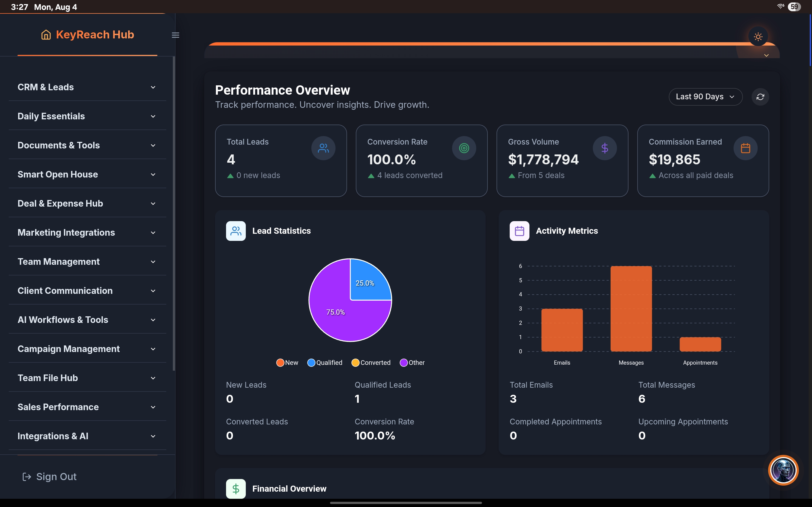The height and width of the screenshot is (507, 812).
Task: Click the battery level indicator
Action: click(x=794, y=6)
